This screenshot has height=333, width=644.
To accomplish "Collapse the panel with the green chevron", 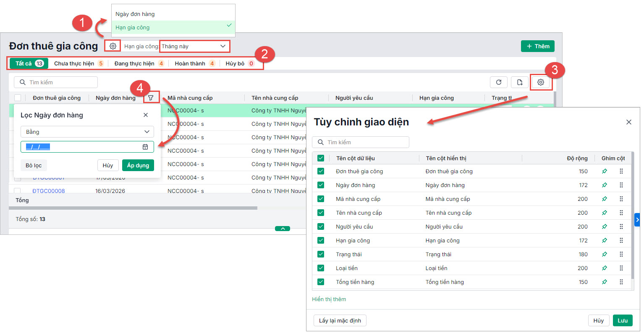I will coord(283,229).
